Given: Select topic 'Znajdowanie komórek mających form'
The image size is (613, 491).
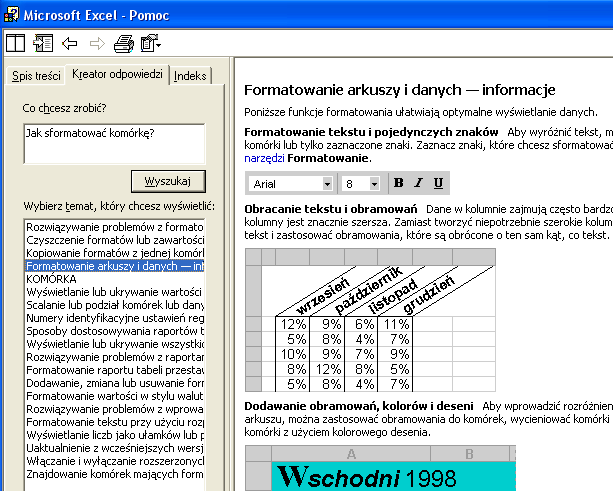Looking at the screenshot, I should click(115, 474).
